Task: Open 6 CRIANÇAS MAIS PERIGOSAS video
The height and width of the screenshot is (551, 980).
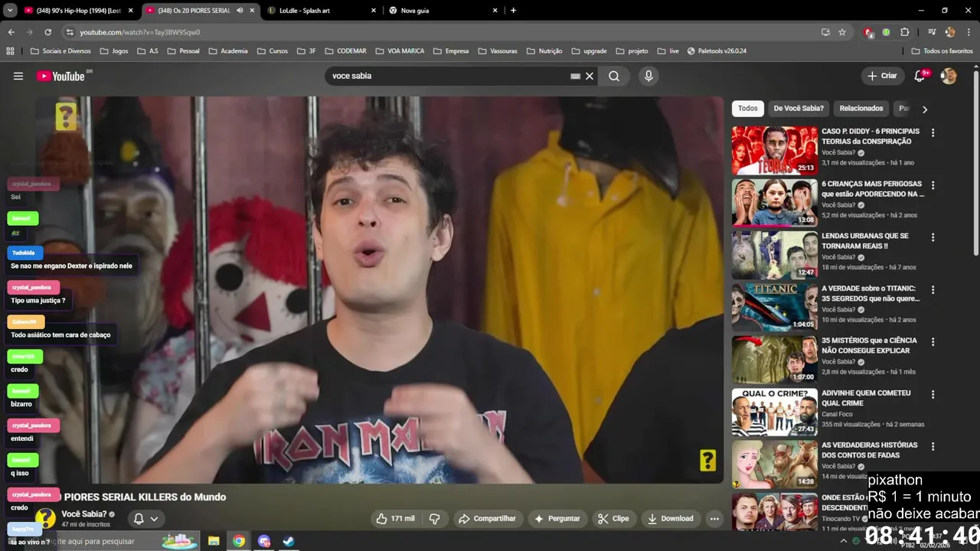Action: point(774,203)
